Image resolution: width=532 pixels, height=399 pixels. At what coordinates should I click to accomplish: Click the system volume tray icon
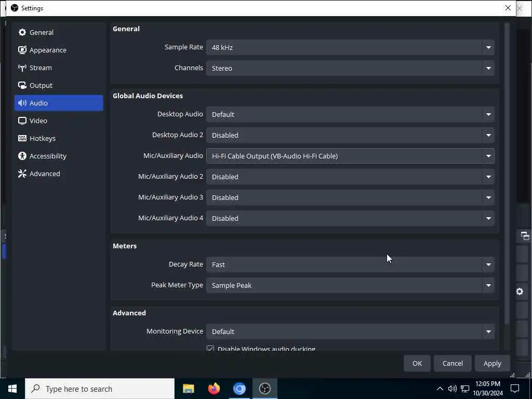coord(452,389)
